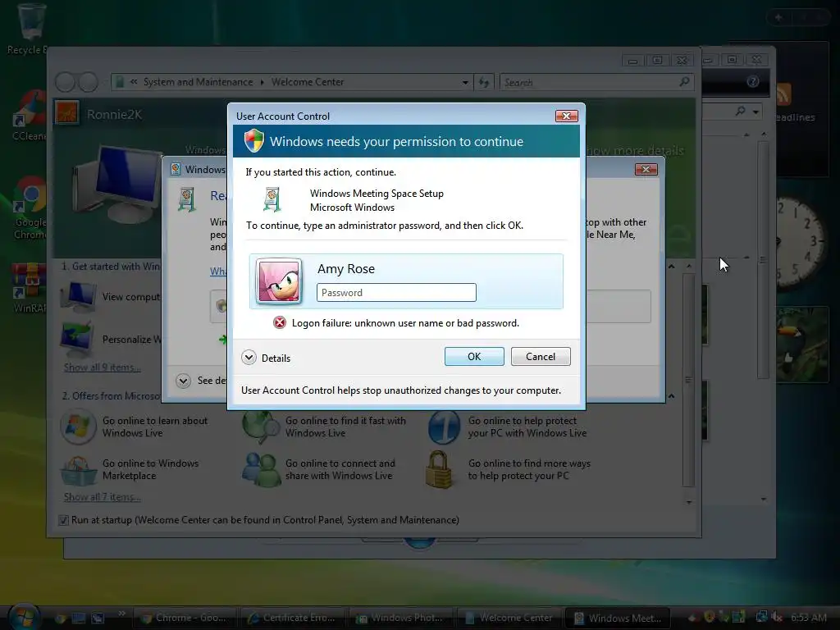This screenshot has width=840, height=630.
Task: Click the Forward navigation button in Welcome Center
Action: (89, 82)
